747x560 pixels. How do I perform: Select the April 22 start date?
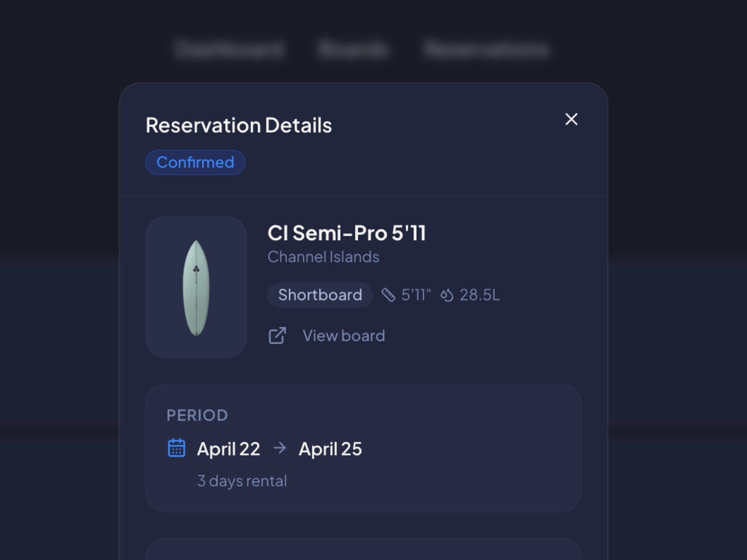(229, 448)
